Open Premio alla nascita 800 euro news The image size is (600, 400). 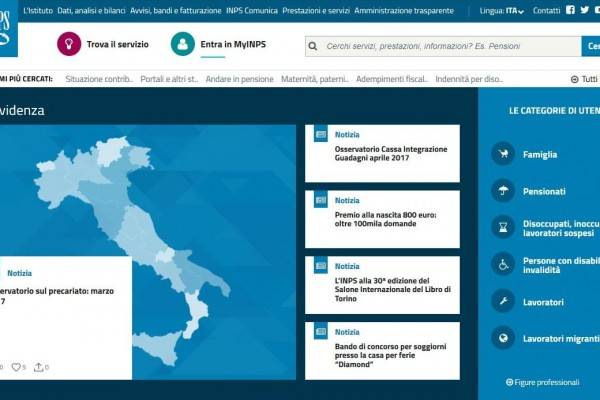pos(385,219)
